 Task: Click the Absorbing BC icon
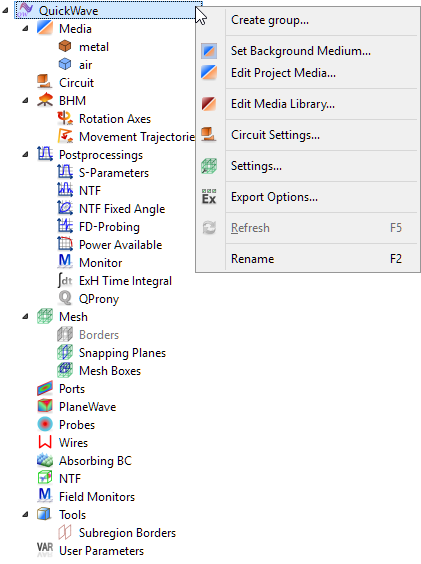45,460
